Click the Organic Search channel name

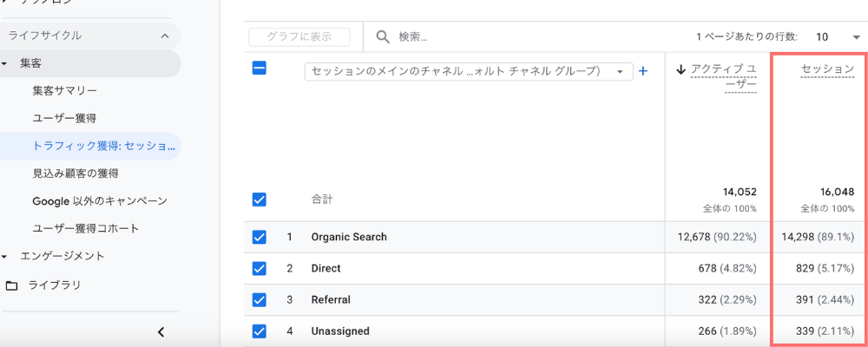tap(349, 237)
